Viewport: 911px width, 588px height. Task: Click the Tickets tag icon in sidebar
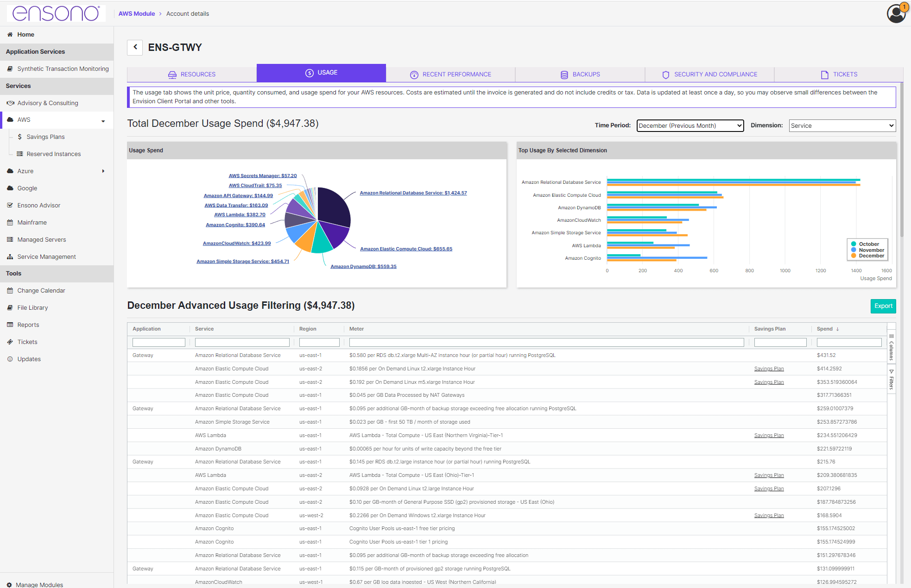point(10,342)
